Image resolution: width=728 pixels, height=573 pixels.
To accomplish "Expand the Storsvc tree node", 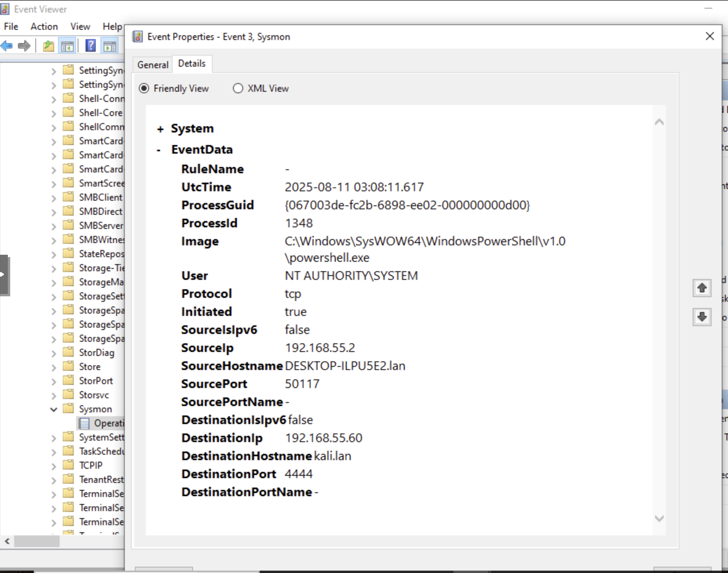I will click(x=54, y=395).
